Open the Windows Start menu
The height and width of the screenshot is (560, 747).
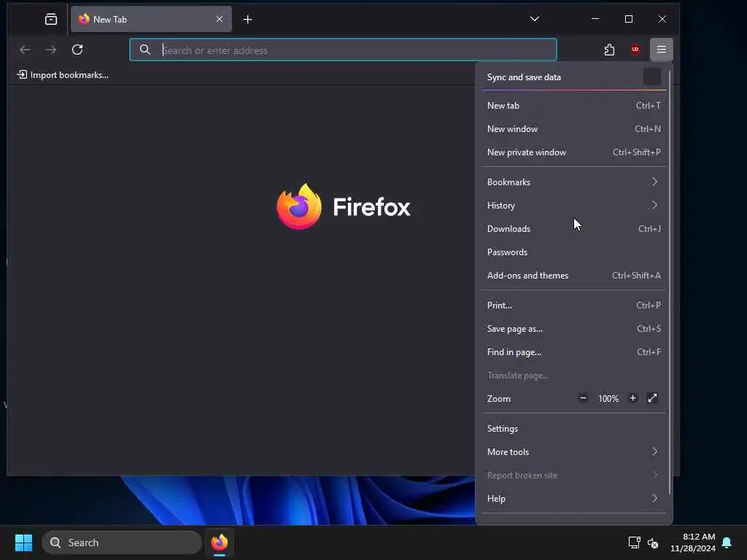click(x=23, y=542)
